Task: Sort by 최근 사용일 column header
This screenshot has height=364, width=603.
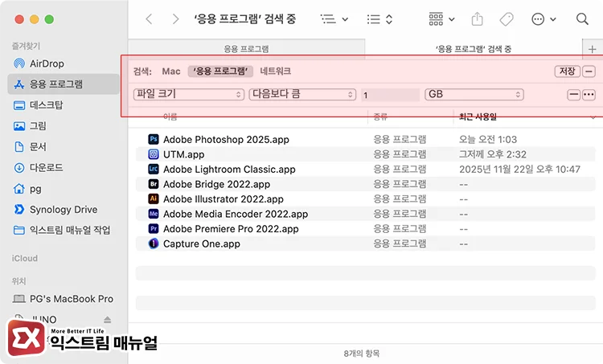Action: [x=478, y=117]
